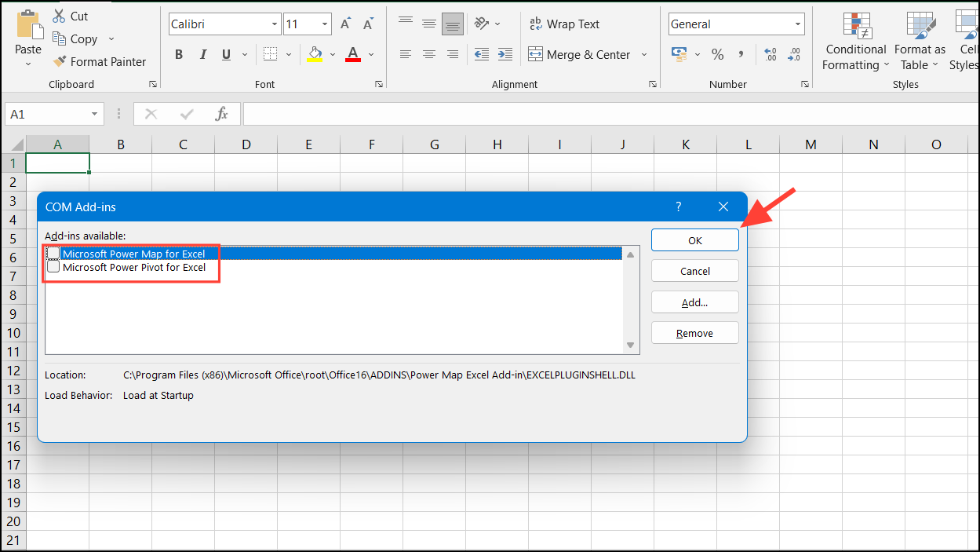Viewport: 980px width, 552px height.
Task: Increase the cell indent
Action: pos(505,54)
